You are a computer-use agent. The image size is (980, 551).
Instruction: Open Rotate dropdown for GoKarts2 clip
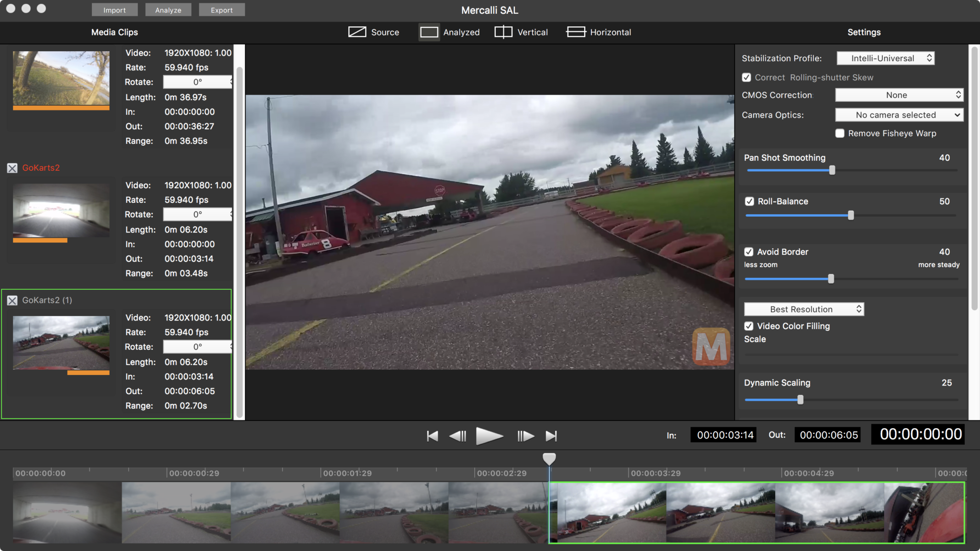pyautogui.click(x=198, y=214)
